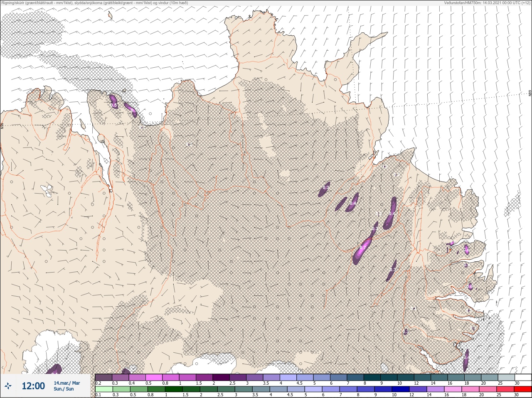Select lower legend bright red swatch after 30
Screen dimensions: 532x398
tap(524, 389)
